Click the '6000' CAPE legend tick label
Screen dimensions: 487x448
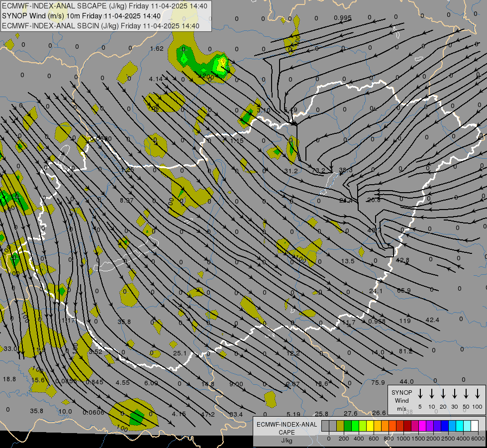coord(479,439)
